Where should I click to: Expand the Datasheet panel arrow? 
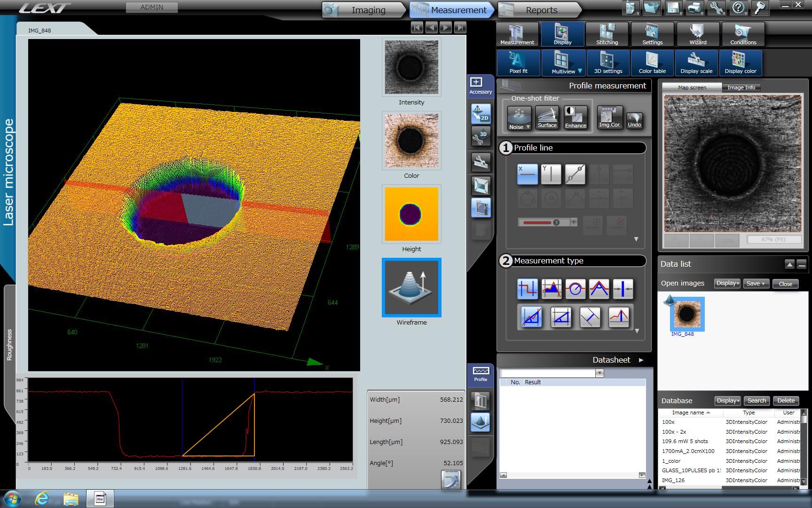(641, 360)
